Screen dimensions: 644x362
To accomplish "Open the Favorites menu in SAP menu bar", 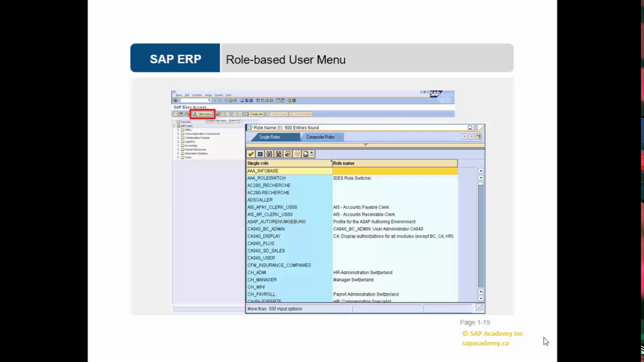I will tap(197, 95).
